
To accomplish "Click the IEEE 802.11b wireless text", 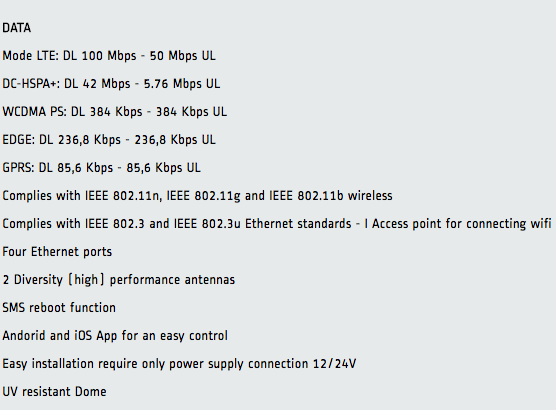I will [330, 196].
